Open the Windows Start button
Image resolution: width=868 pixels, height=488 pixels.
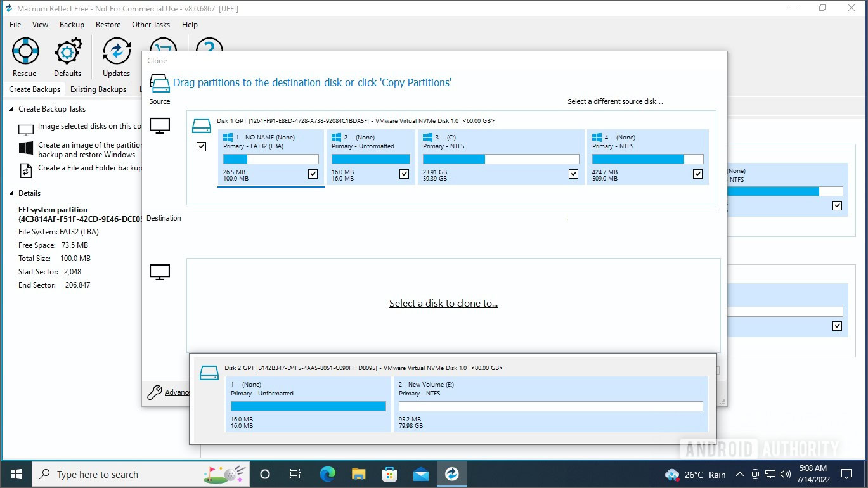[x=16, y=474]
